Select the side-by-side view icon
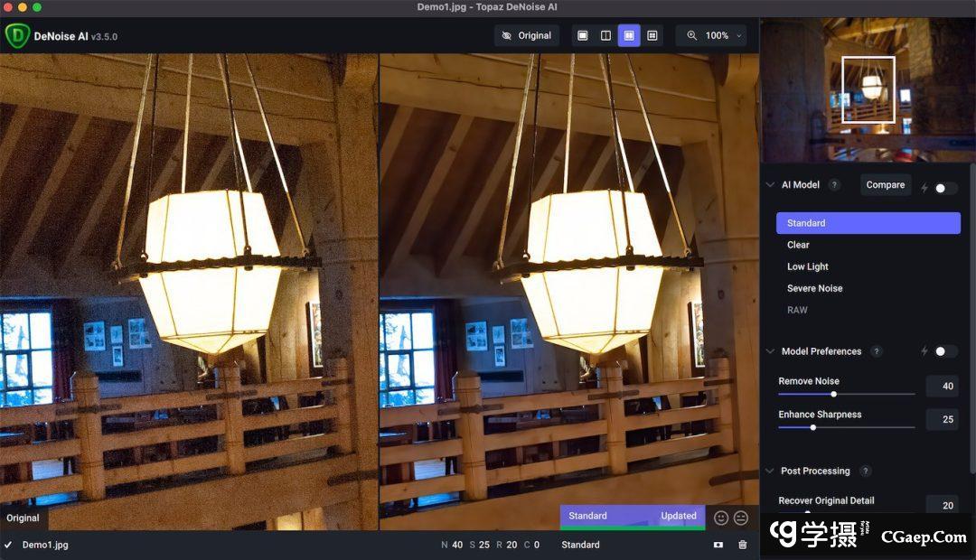 629,35
